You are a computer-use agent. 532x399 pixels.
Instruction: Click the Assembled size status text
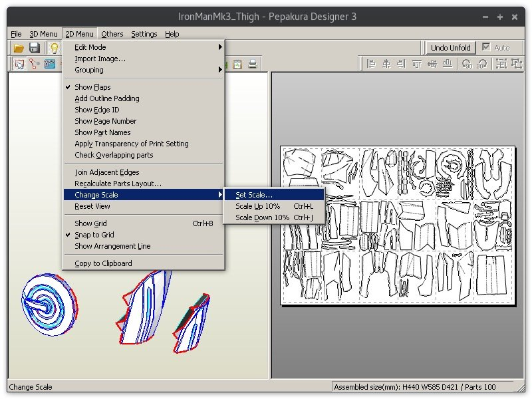414,387
